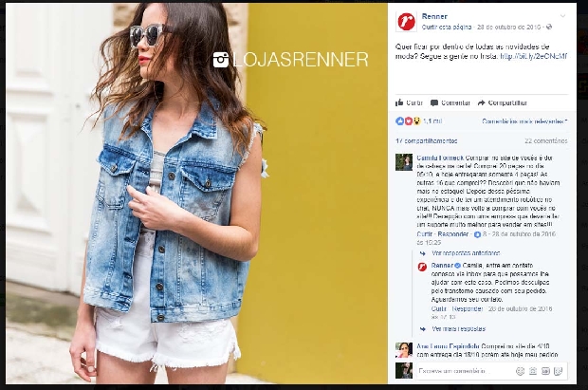Open post options chevron at top right
This screenshot has height=390, width=588.
(562, 16)
